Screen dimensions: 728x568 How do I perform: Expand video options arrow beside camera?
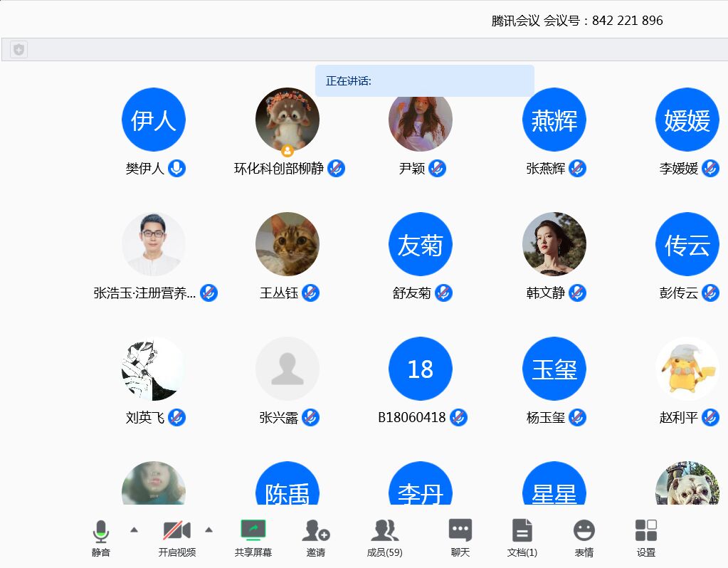pos(209,530)
